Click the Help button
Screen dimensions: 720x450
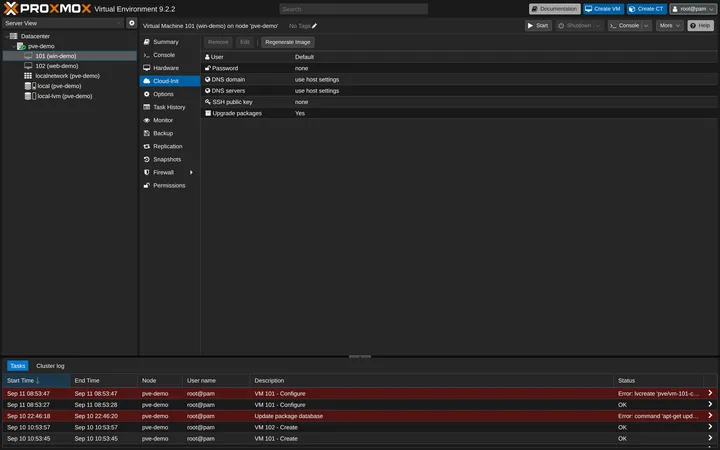click(x=700, y=26)
